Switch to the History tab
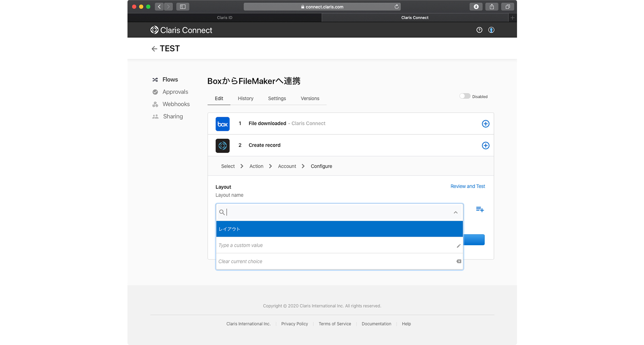 [x=245, y=99]
